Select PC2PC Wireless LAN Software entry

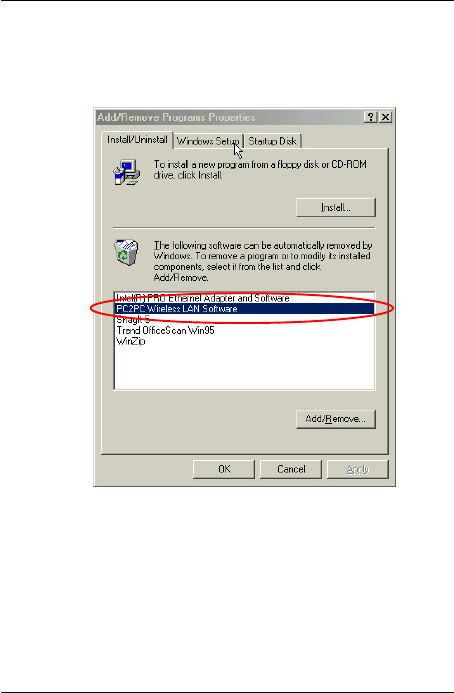(x=244, y=308)
